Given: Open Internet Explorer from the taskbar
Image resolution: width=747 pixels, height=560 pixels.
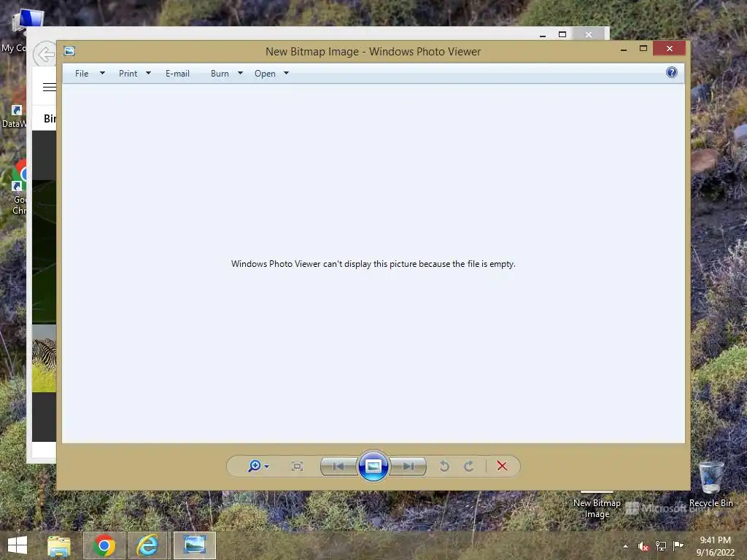Looking at the screenshot, I should coord(147,545).
